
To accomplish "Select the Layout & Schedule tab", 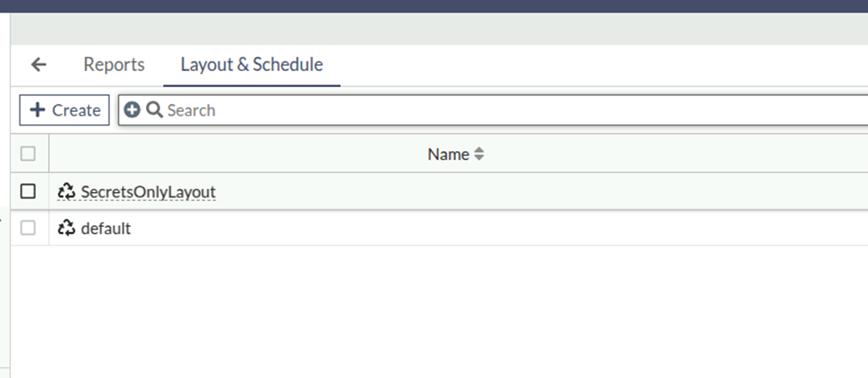I will click(252, 65).
